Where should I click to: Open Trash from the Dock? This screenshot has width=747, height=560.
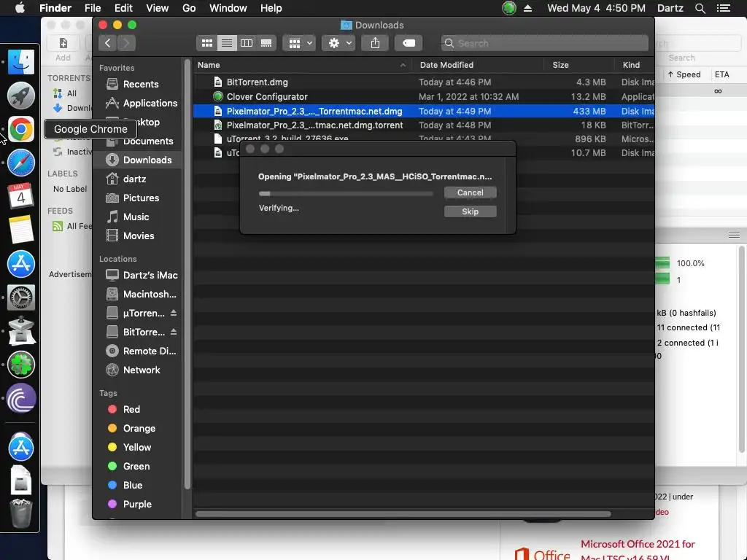click(x=20, y=513)
